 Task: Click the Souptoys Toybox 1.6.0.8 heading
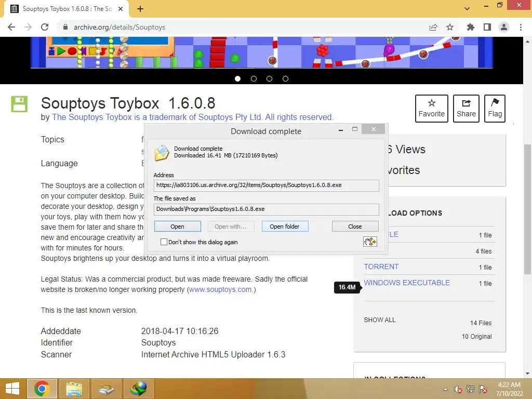point(128,103)
